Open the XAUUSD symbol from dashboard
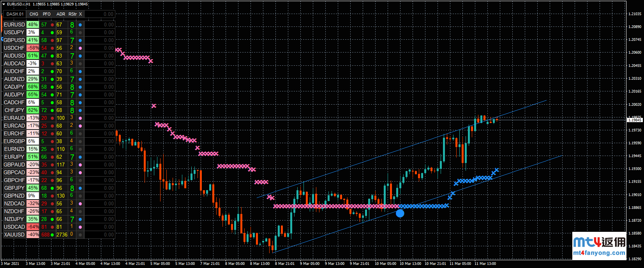The width and height of the screenshot is (644, 268). [x=14, y=235]
